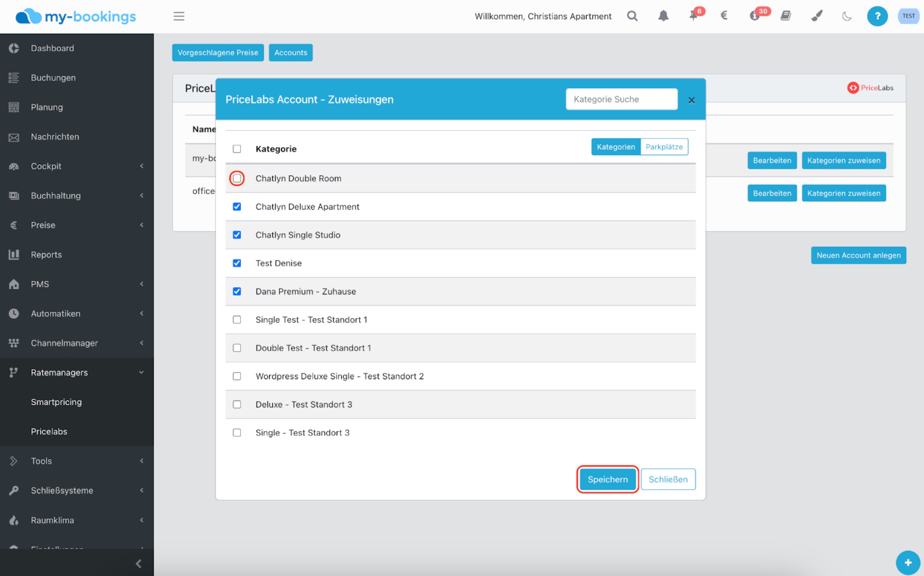Collapse the Ratemanagers submenu chevron
The height and width of the screenshot is (576, 924).
pyautogui.click(x=141, y=373)
